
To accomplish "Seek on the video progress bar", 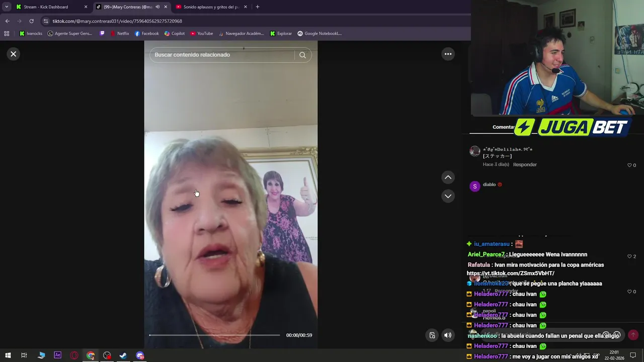I will (x=215, y=335).
